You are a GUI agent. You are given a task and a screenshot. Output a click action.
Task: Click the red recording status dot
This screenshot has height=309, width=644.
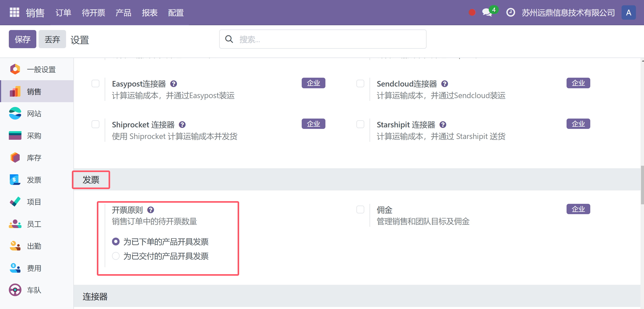[x=472, y=12]
